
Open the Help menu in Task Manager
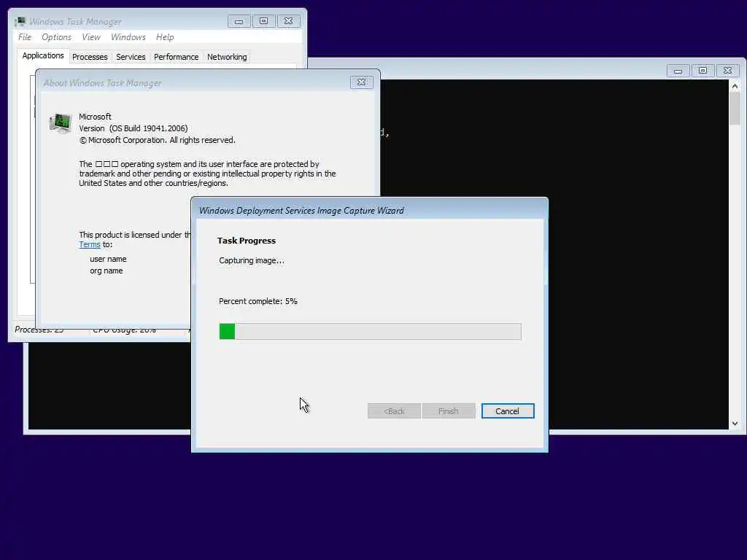coord(165,37)
